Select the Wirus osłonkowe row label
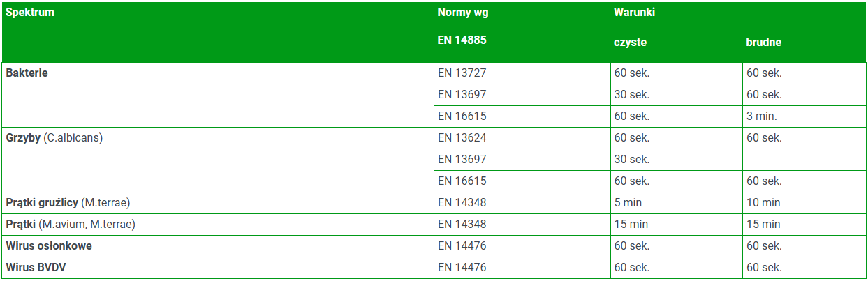 pos(49,245)
